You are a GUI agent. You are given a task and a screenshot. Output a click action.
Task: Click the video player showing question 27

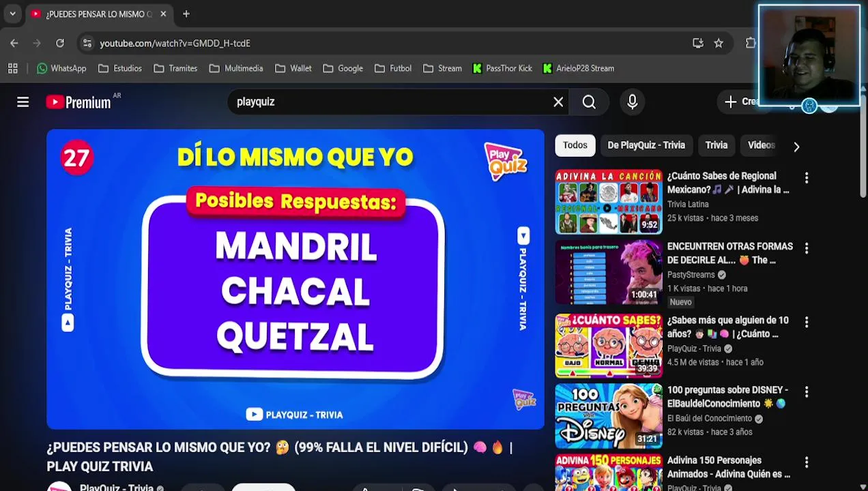(295, 280)
